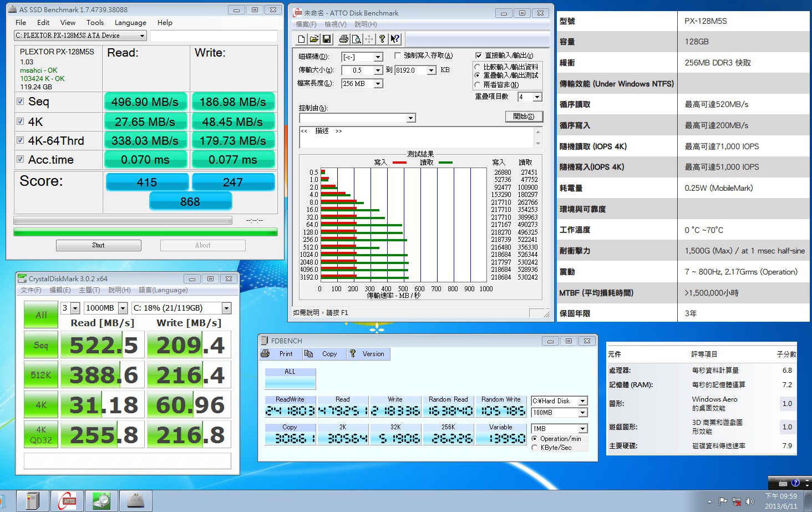Click the gray progress bar in AS SSD
The image size is (812, 512).
click(x=123, y=221)
